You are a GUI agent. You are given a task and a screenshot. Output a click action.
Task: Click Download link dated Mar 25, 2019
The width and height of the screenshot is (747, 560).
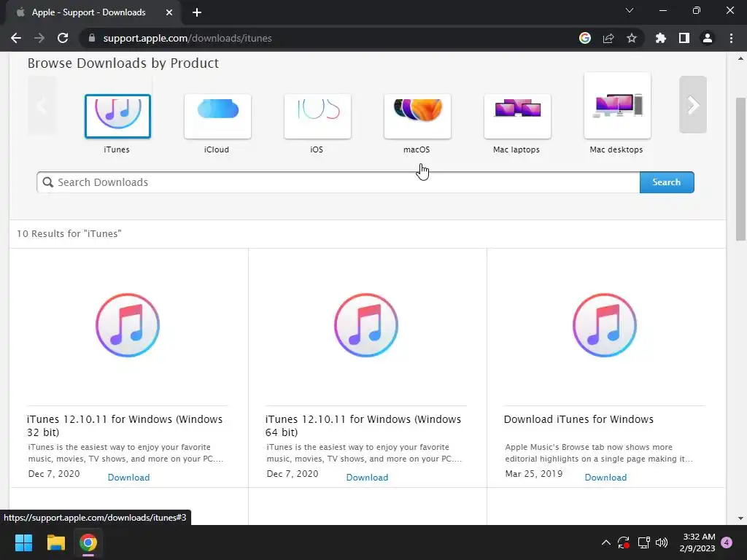tap(605, 477)
